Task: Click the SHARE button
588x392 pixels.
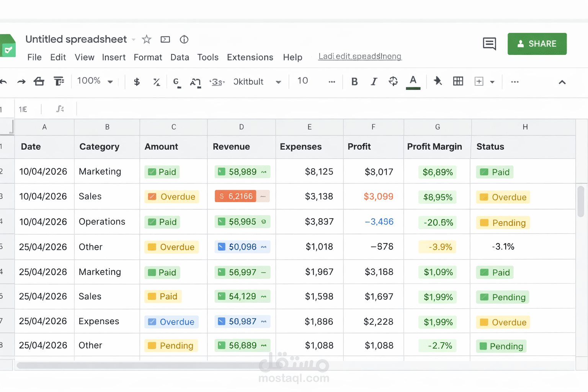Action: tap(537, 44)
